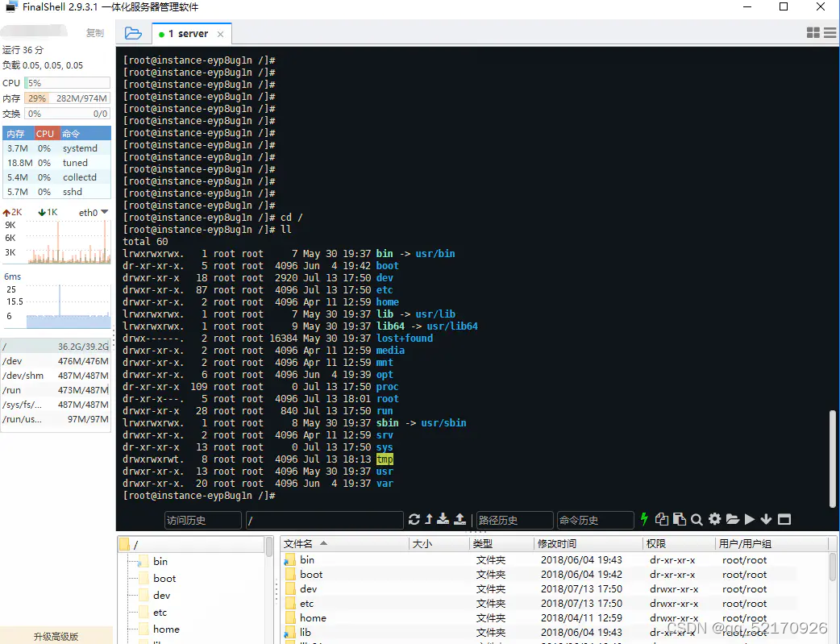This screenshot has height=644, width=840.
Task: Select the '1 server' tab
Action: [188, 34]
